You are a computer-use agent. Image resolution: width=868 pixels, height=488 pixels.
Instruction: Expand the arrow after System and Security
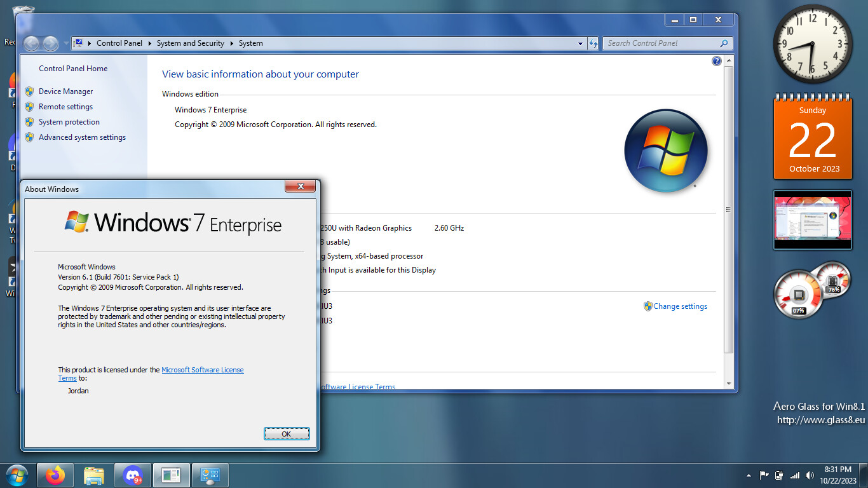point(232,43)
